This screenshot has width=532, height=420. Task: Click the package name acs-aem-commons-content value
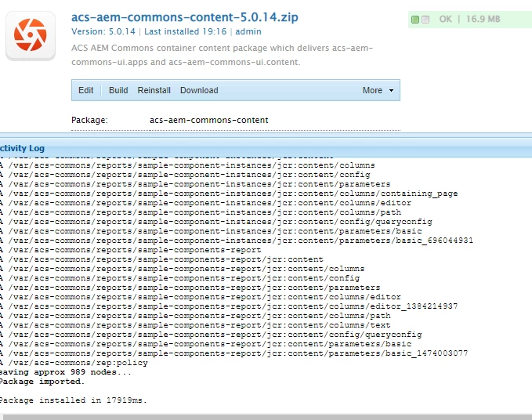point(209,120)
